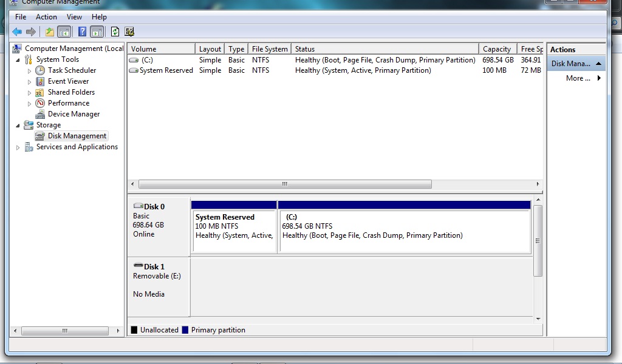The width and height of the screenshot is (622, 364).
Task: Open Task Scheduler in the tree
Action: coord(72,70)
